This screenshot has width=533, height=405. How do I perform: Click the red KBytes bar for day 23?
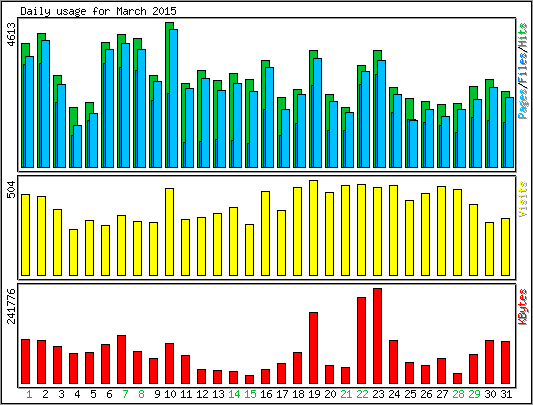coord(377,336)
